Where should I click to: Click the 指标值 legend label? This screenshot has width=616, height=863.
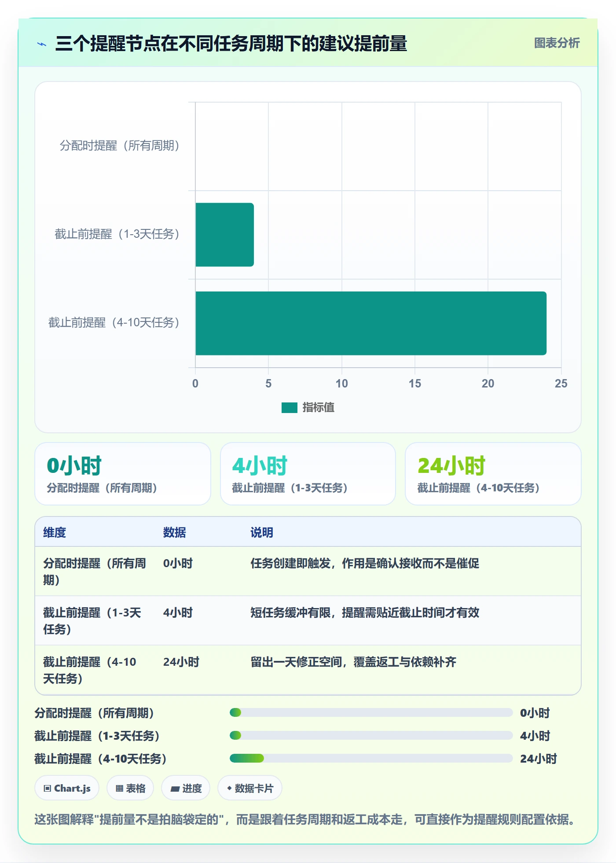point(318,408)
